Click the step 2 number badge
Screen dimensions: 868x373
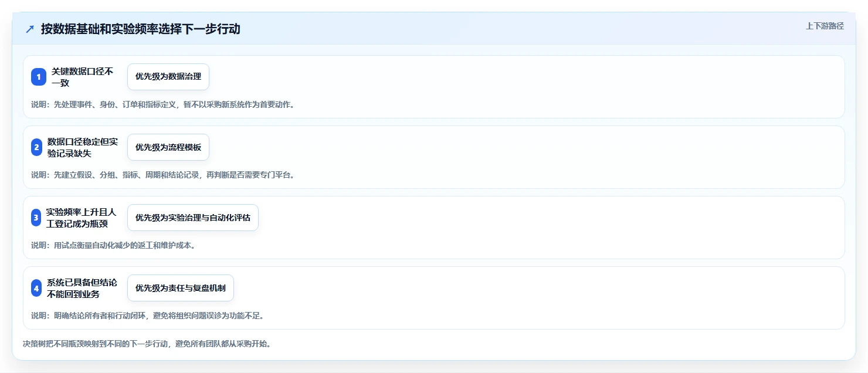pos(36,147)
